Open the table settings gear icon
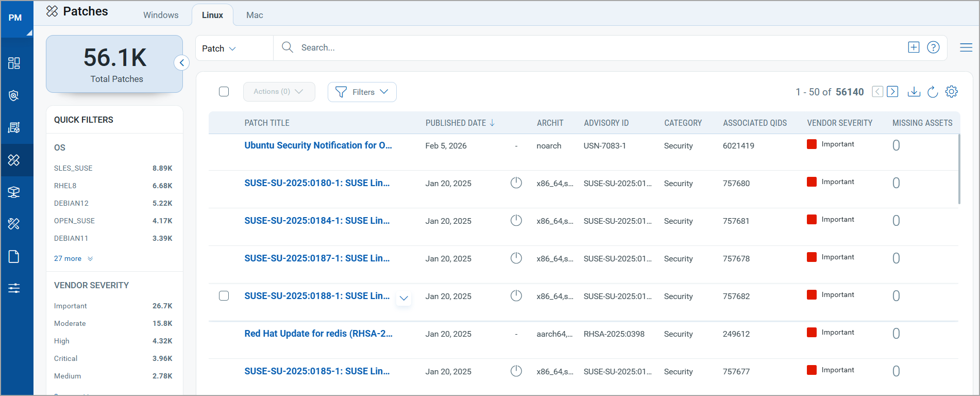Viewport: 980px width, 396px height. [951, 92]
